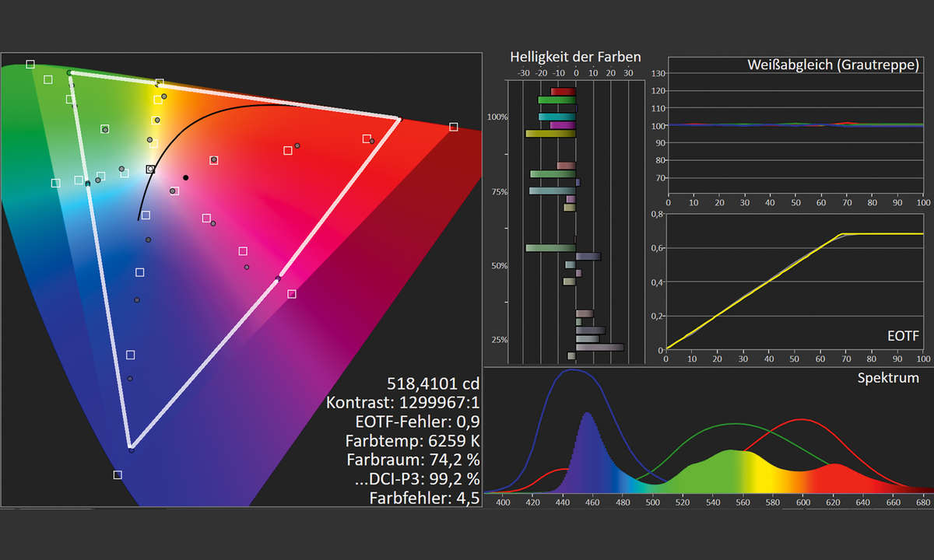
Task: Click the red corner of the white gamut triangle
Action: click(399, 119)
